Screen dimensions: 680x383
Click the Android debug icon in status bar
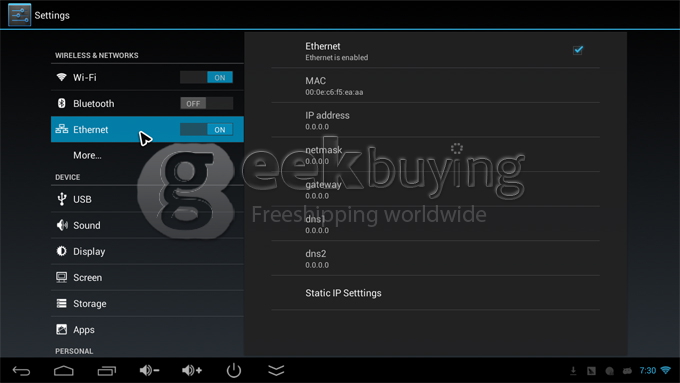628,371
